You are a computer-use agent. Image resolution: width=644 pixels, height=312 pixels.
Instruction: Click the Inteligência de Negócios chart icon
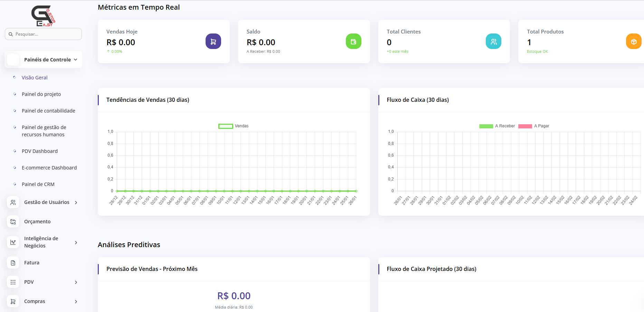click(x=13, y=242)
